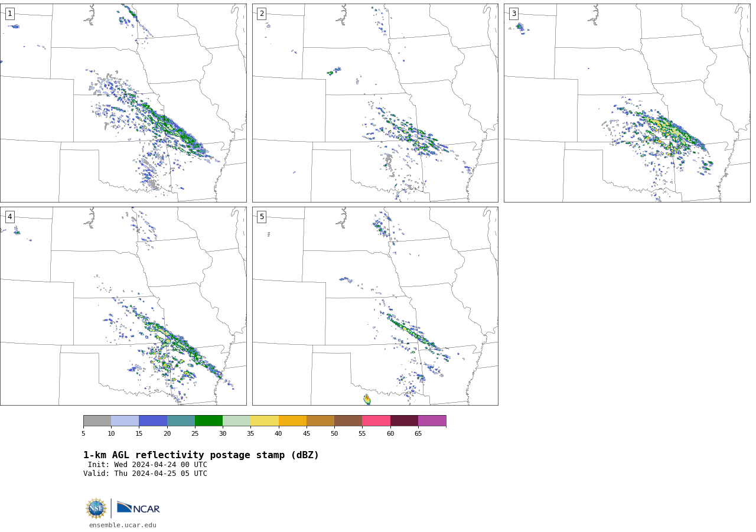Click the colorbar tick label 30
This screenshot has width=756, height=532.
coord(223,434)
